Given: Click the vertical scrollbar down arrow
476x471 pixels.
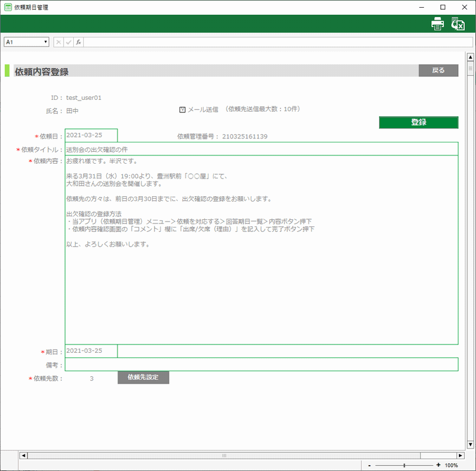Looking at the screenshot, I should click(471, 444).
